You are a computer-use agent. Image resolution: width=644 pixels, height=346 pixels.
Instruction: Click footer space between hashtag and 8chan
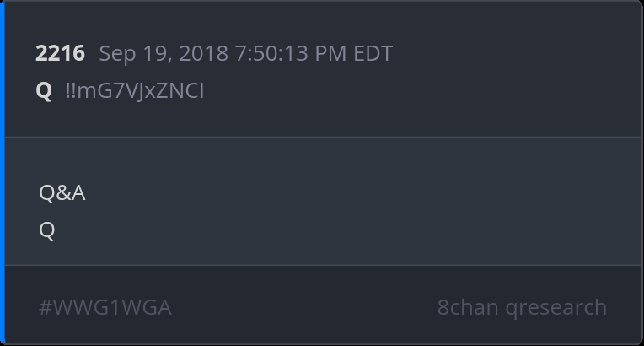[303, 307]
